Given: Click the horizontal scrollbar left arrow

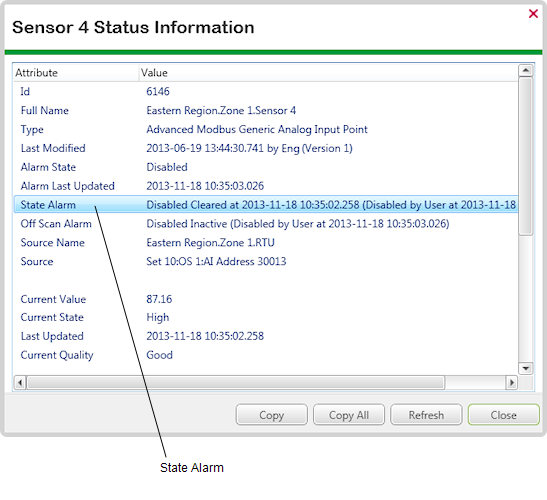Looking at the screenshot, I should coord(20,382).
